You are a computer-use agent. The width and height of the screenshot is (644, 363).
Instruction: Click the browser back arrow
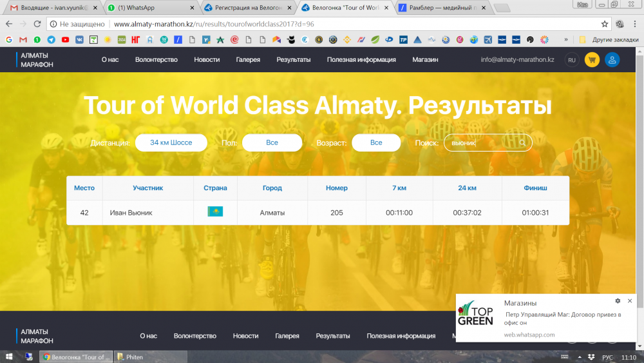[9, 24]
